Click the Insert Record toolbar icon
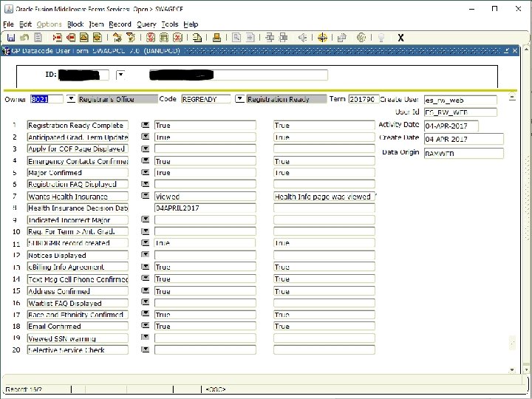The height and width of the screenshot is (399, 532). coord(58,38)
